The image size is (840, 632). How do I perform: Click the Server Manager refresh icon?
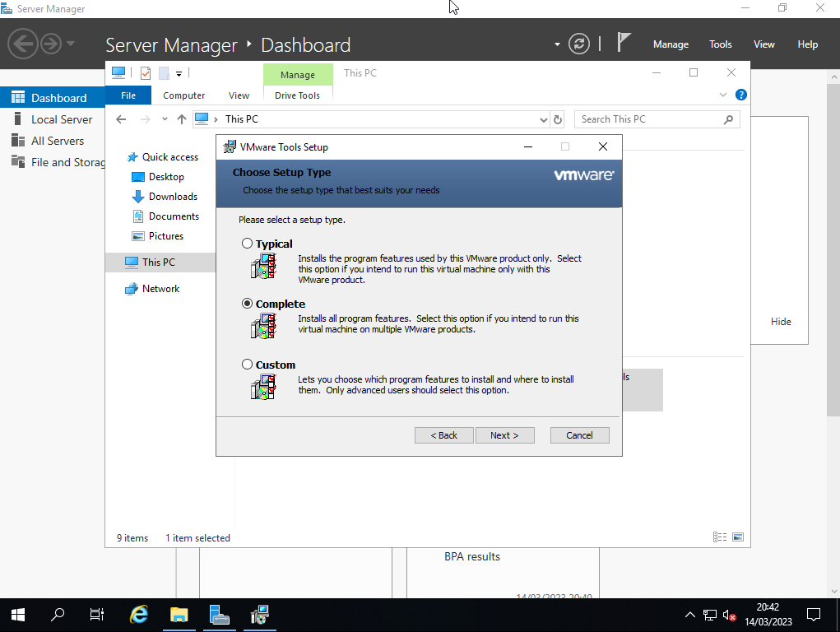click(579, 44)
